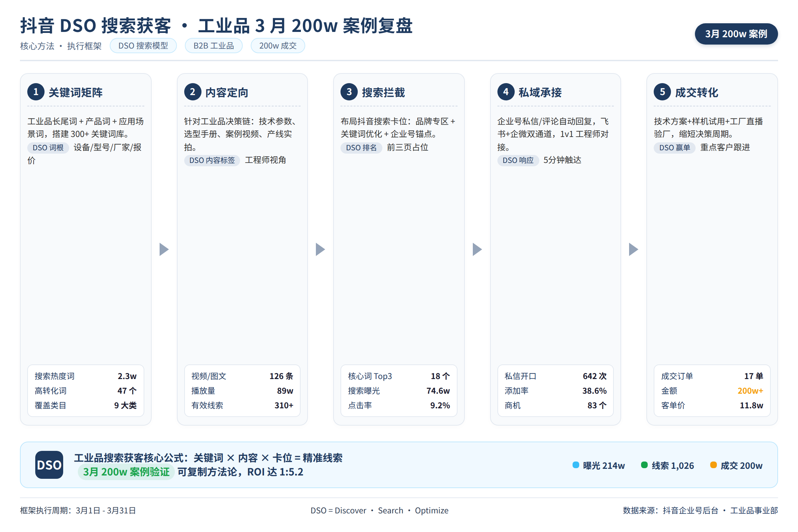Viewport: 798px width, 532px height.
Task: Click the 搜索拦截 card heading
Action: point(384,92)
